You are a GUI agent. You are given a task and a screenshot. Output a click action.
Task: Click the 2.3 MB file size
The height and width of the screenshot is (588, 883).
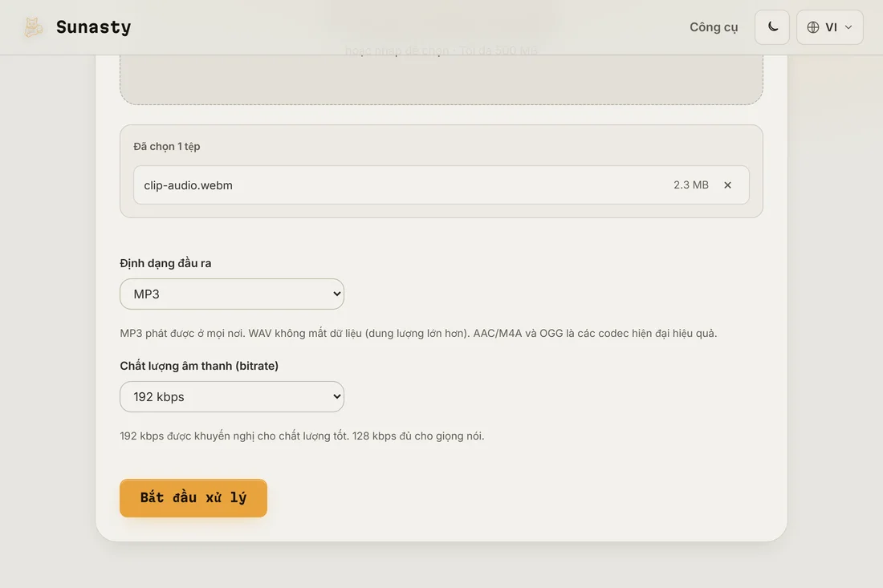coord(691,185)
